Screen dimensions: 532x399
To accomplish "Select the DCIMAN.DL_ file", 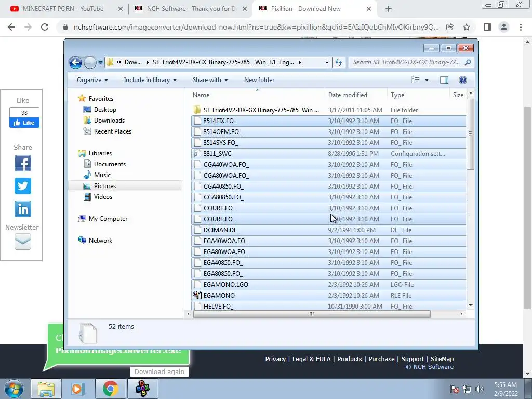I will pyautogui.click(x=328, y=230).
